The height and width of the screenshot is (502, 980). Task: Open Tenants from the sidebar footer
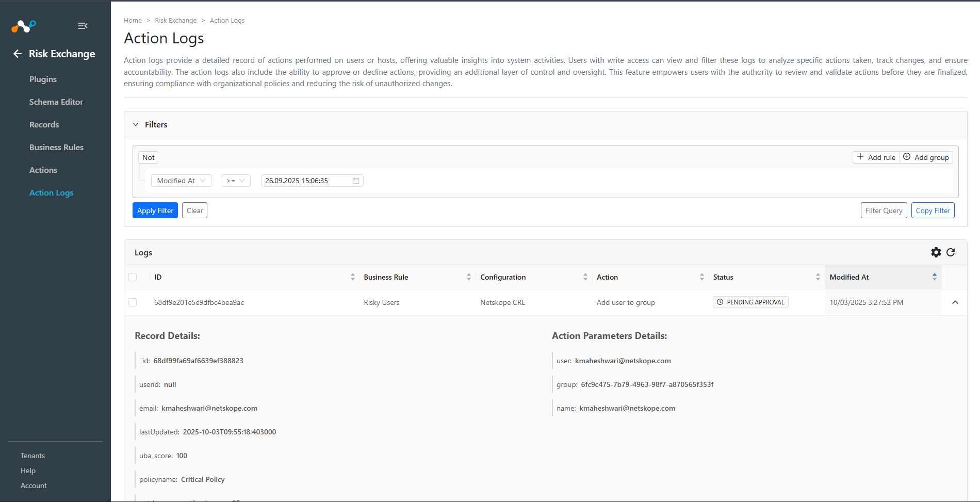[32, 456]
